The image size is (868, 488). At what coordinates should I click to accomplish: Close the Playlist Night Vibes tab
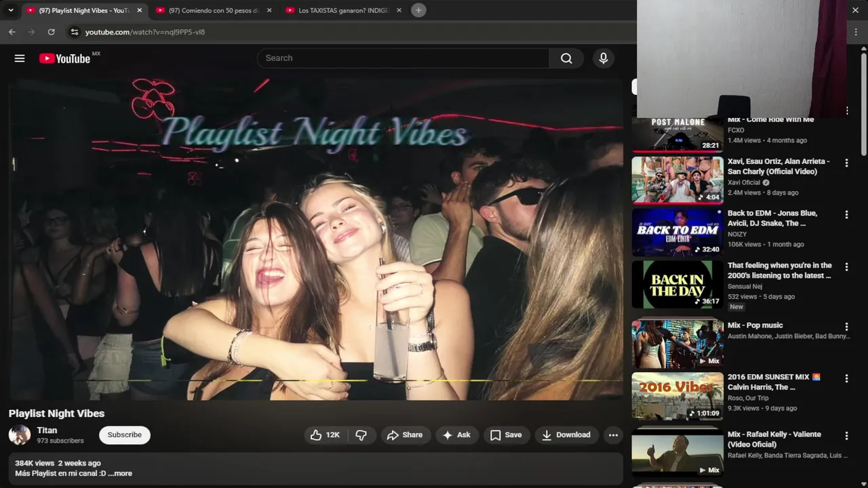pyautogui.click(x=139, y=10)
